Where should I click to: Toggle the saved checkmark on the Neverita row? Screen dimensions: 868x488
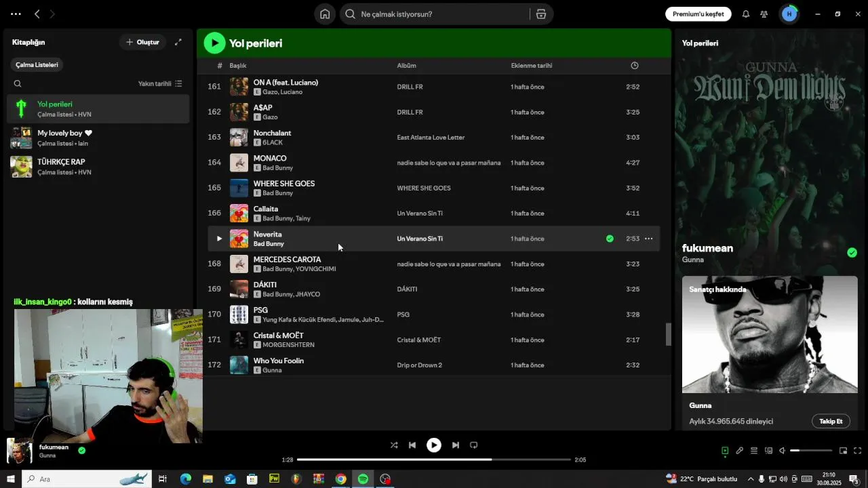tap(610, 239)
